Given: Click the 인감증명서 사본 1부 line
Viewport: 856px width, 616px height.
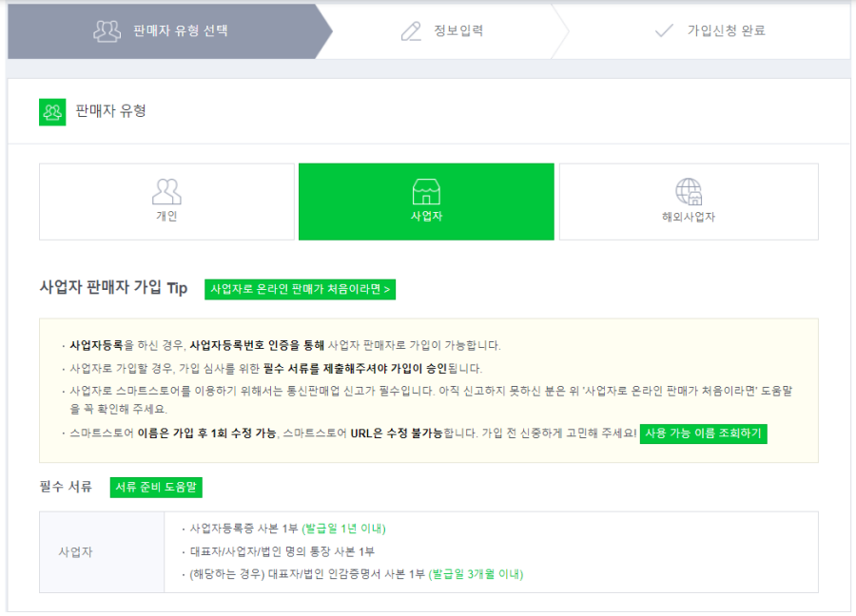Looking at the screenshot, I should tap(353, 574).
